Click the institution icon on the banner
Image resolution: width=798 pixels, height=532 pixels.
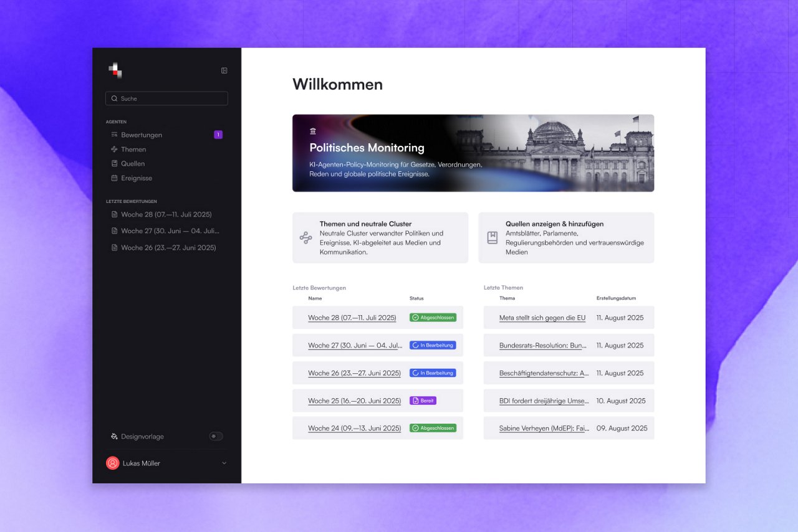tap(312, 131)
